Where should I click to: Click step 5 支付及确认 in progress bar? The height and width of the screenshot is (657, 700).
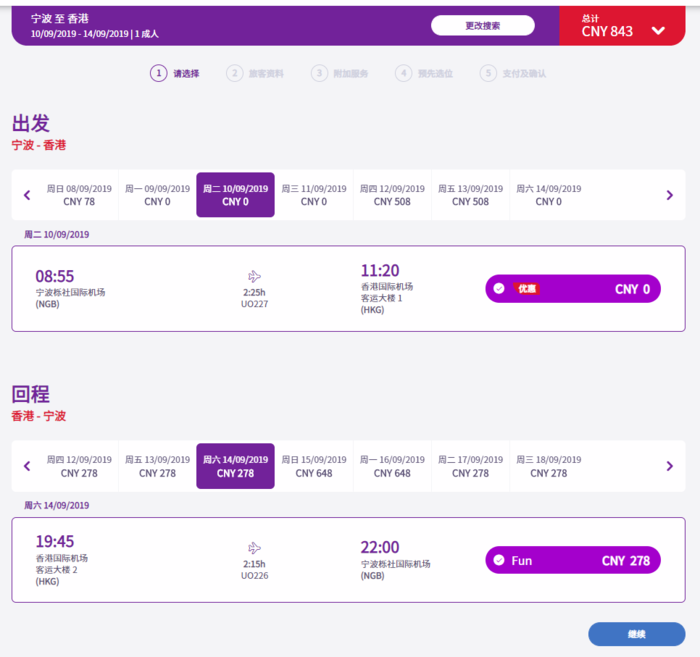coord(515,73)
